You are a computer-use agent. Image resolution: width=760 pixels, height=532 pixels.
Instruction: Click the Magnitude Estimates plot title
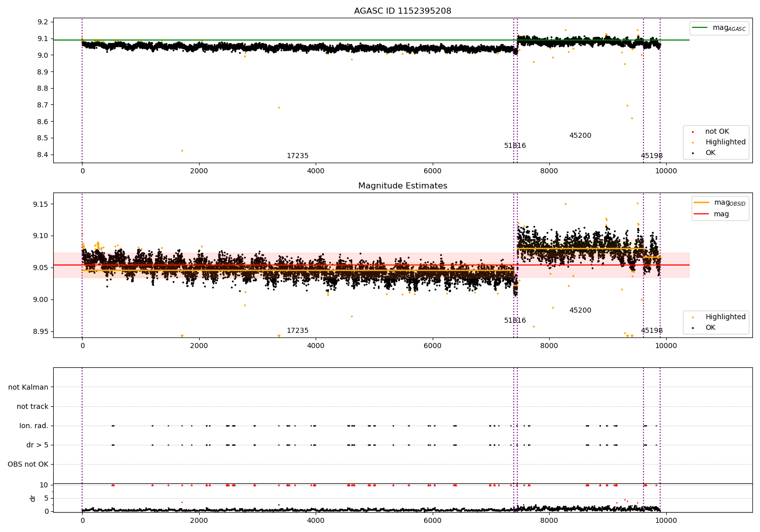click(403, 186)
